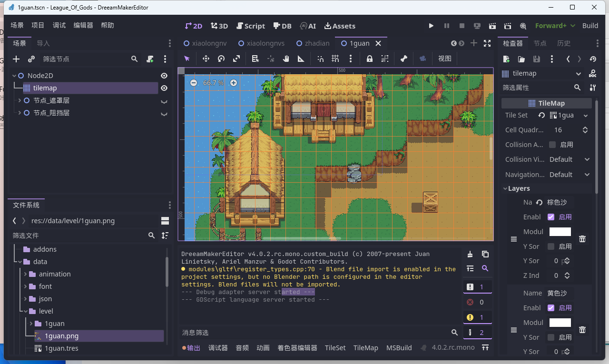Click the lock selected node icon

click(x=369, y=59)
